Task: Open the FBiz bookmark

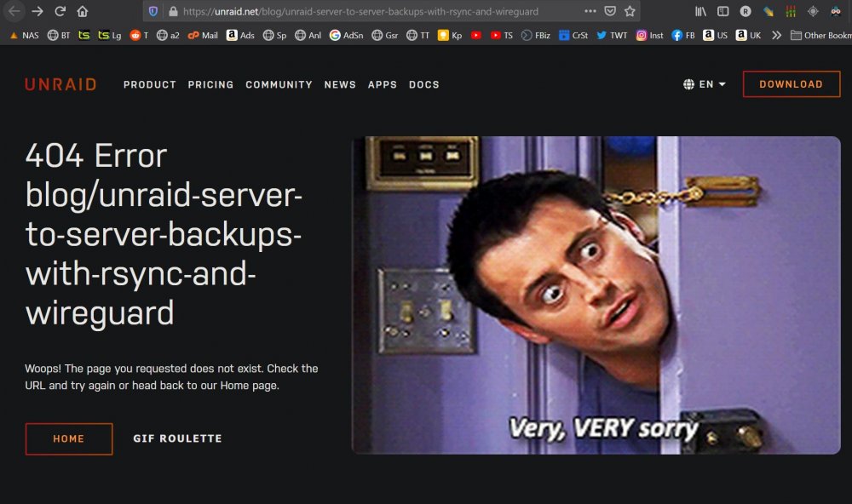Action: click(535, 35)
